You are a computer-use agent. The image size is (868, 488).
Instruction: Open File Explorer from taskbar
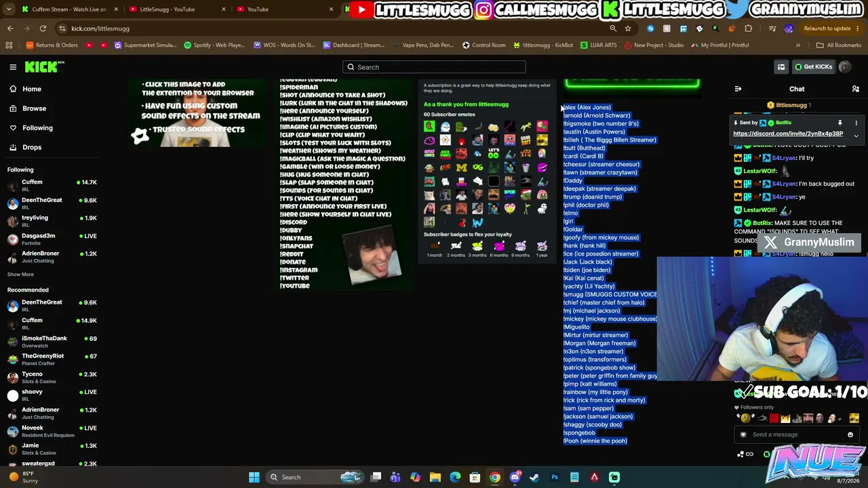435,477
